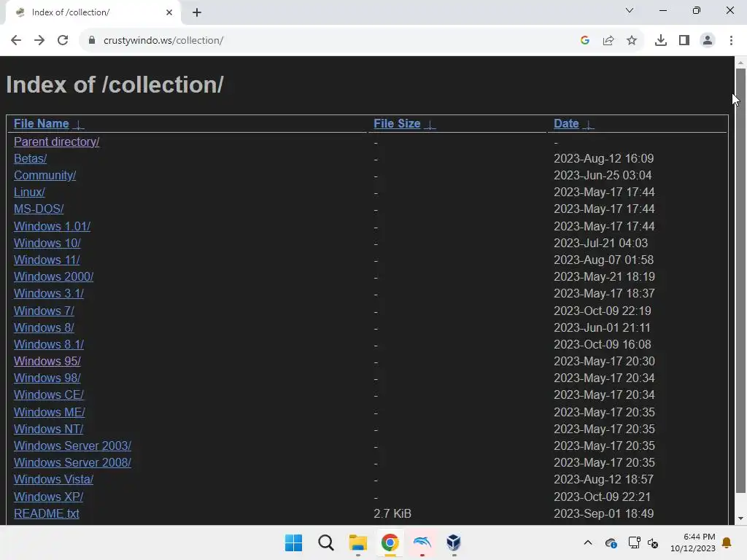The image size is (747, 560).
Task: Open the Parent directory link
Action: click(x=57, y=142)
